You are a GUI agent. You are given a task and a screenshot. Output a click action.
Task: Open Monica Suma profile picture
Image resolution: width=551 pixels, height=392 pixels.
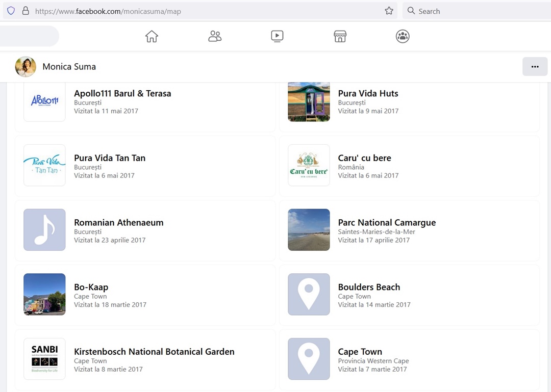(x=26, y=67)
